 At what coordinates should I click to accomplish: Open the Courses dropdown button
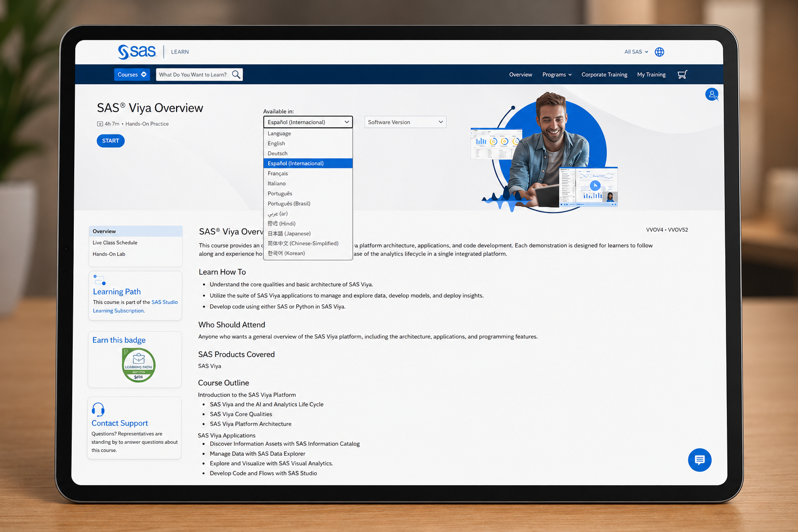[x=132, y=74]
